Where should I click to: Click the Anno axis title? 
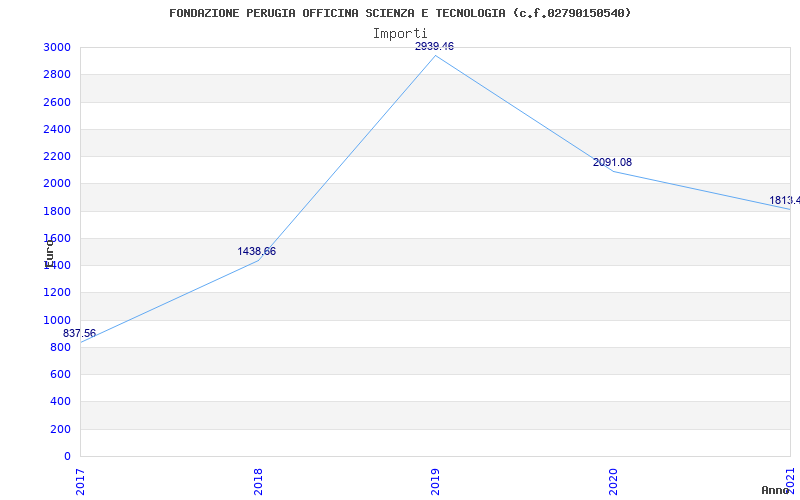(x=775, y=490)
